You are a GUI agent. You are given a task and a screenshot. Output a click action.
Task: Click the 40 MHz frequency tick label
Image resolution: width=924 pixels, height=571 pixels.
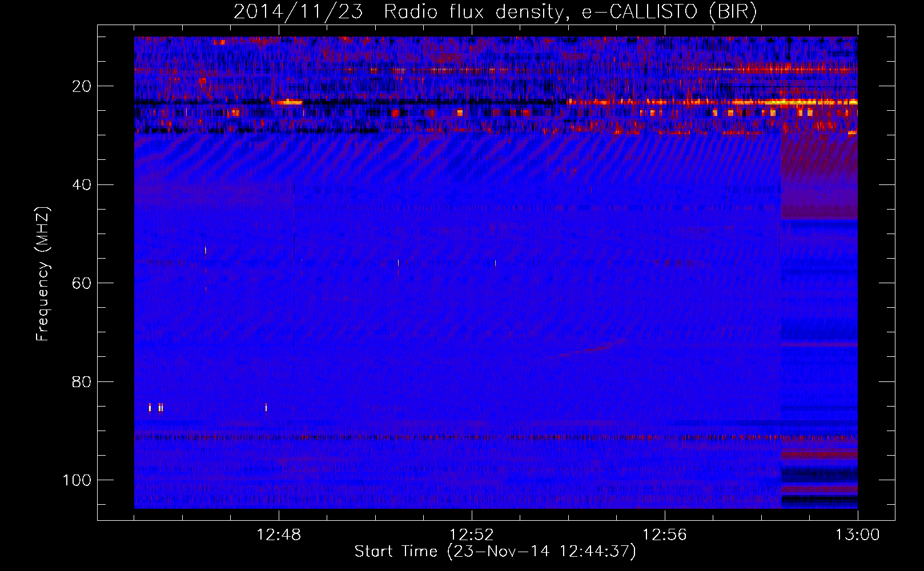click(82, 184)
